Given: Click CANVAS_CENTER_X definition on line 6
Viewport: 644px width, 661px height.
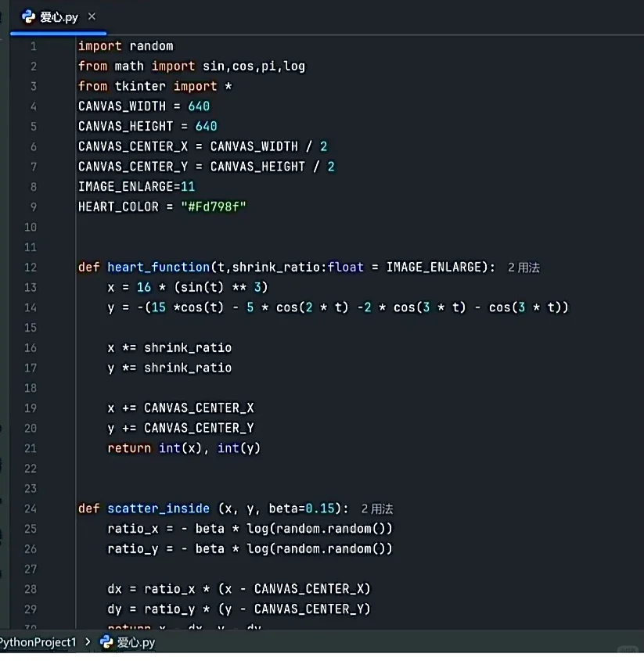Looking at the screenshot, I should [133, 147].
